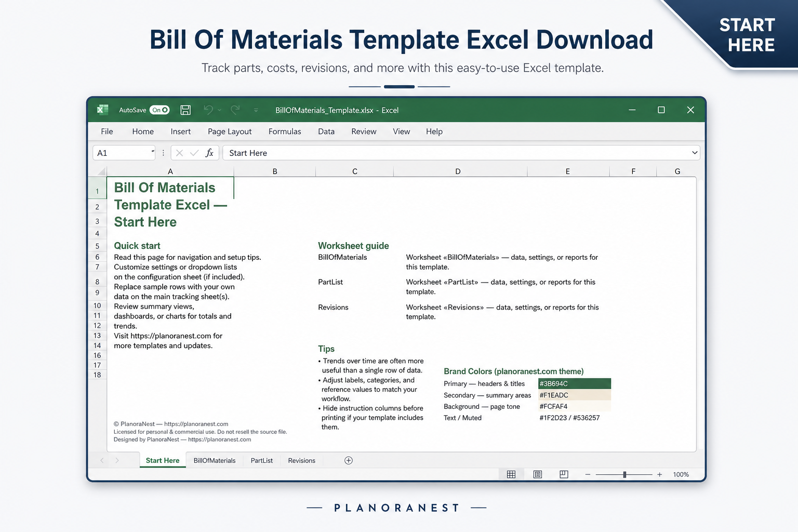Open the Insert ribbon tab
This screenshot has width=798, height=532.
point(181,131)
